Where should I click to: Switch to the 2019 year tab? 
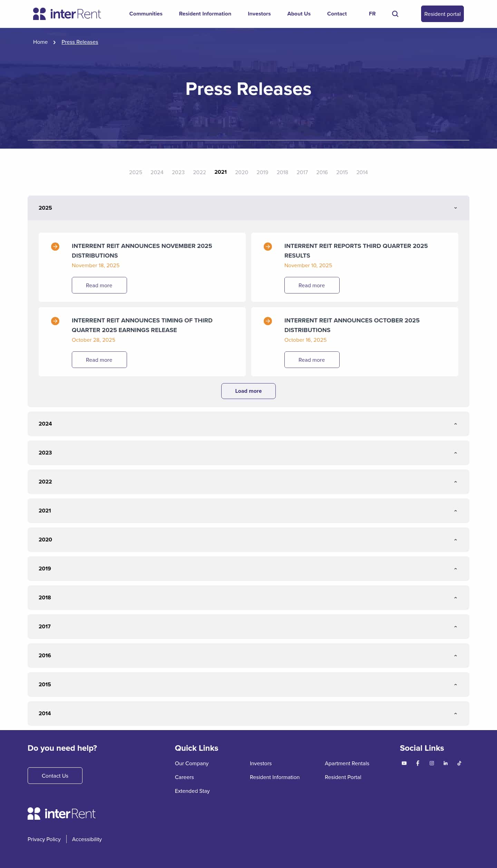(262, 172)
